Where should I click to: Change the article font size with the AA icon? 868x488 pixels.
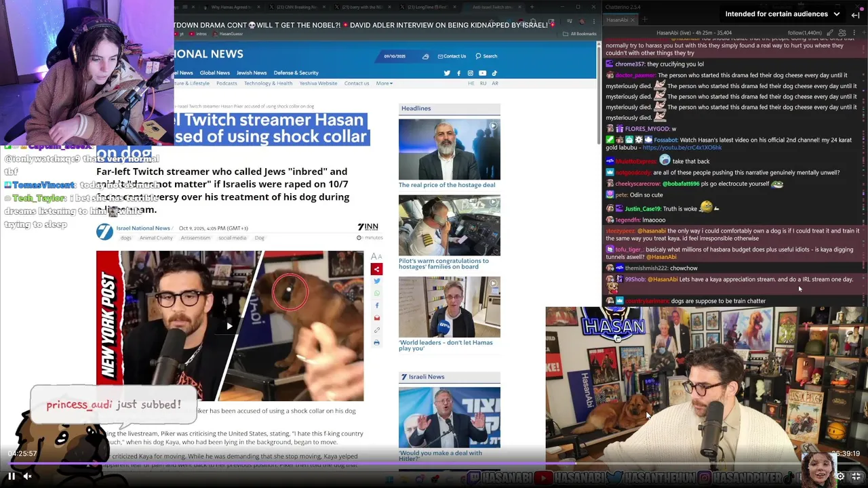(x=376, y=256)
